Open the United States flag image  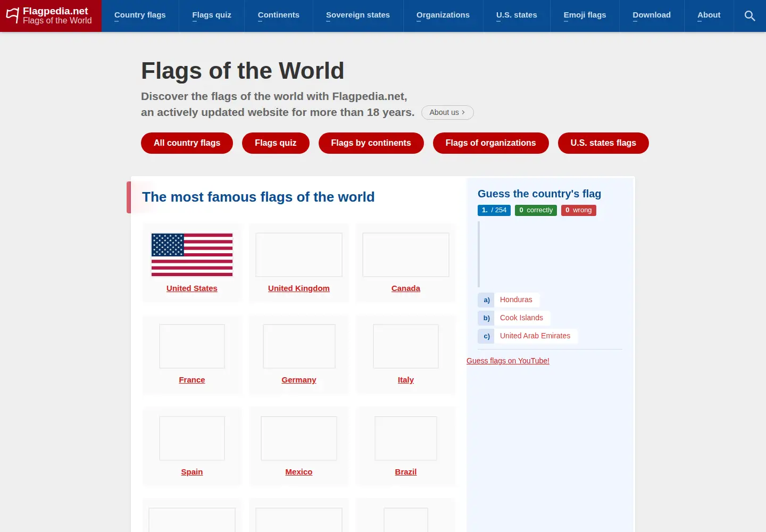[192, 255]
